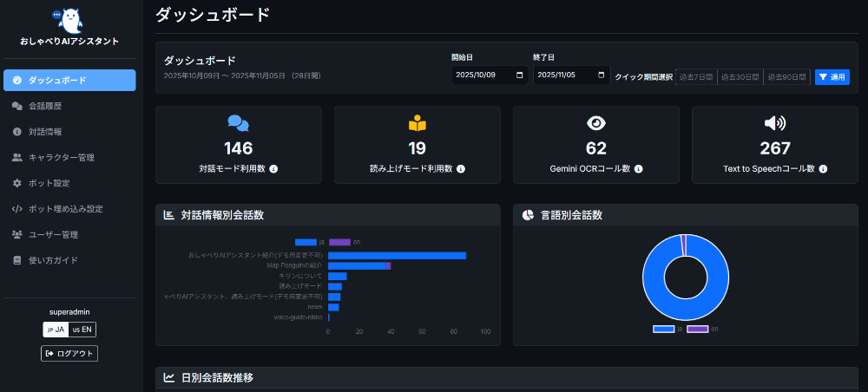Click the penguin mascot logo
This screenshot has height=392, width=868.
69,20
